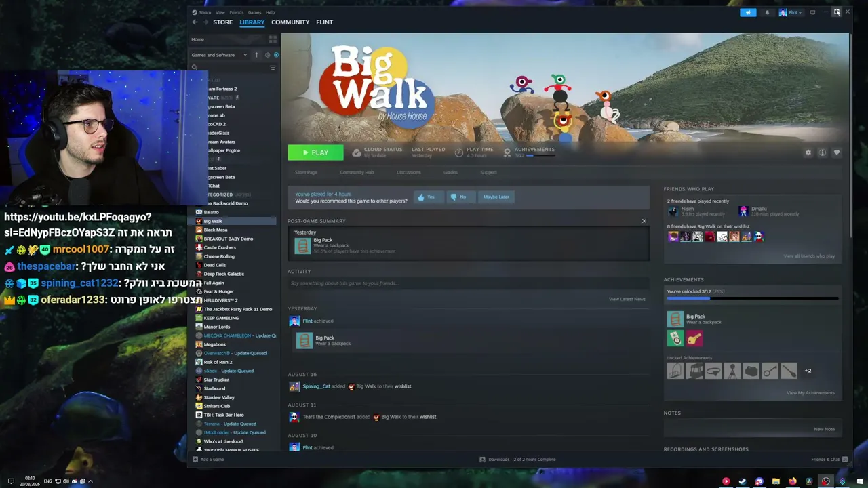Click Dmalki's friend avatar
The image size is (868, 488).
click(743, 211)
